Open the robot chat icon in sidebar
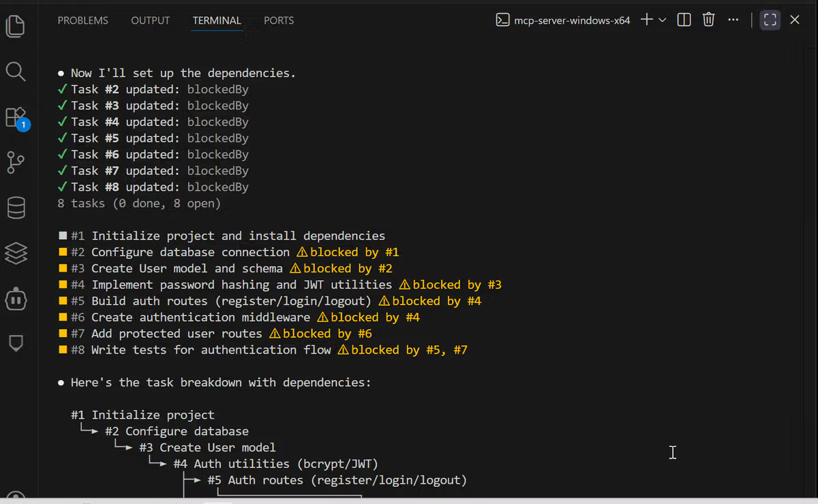This screenshot has height=504, width=818. 16,298
